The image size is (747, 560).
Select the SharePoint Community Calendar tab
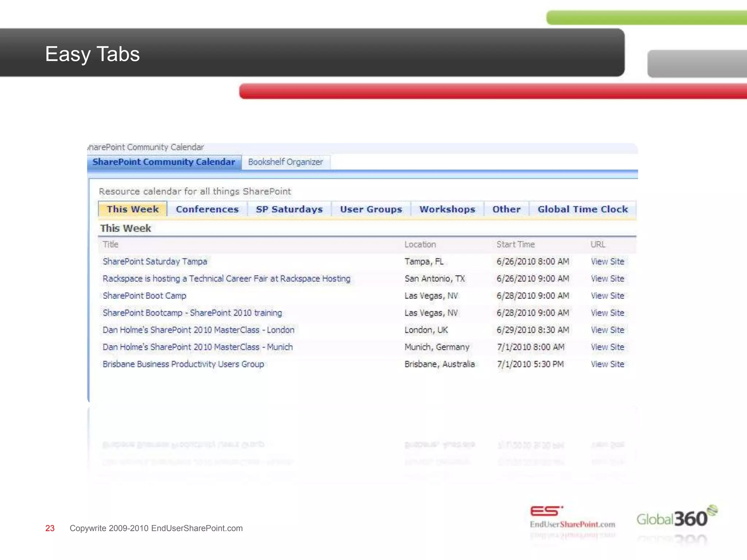164,162
